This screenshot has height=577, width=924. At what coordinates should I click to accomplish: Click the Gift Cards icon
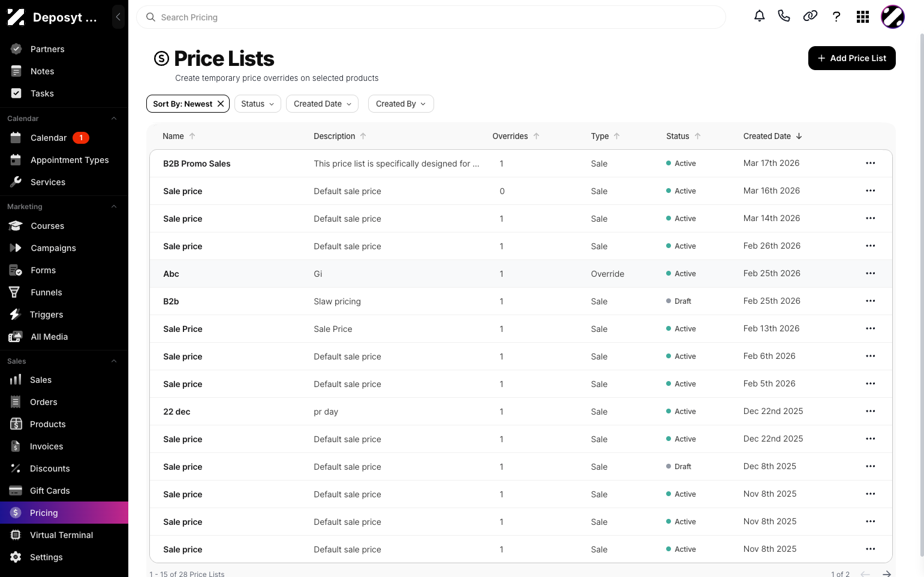[x=16, y=491]
